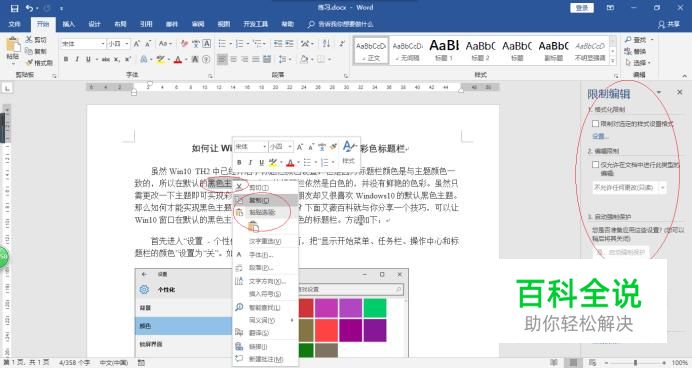Click Styles button on floating mini toolbar
Screen dimensions: 692x368
click(349, 152)
